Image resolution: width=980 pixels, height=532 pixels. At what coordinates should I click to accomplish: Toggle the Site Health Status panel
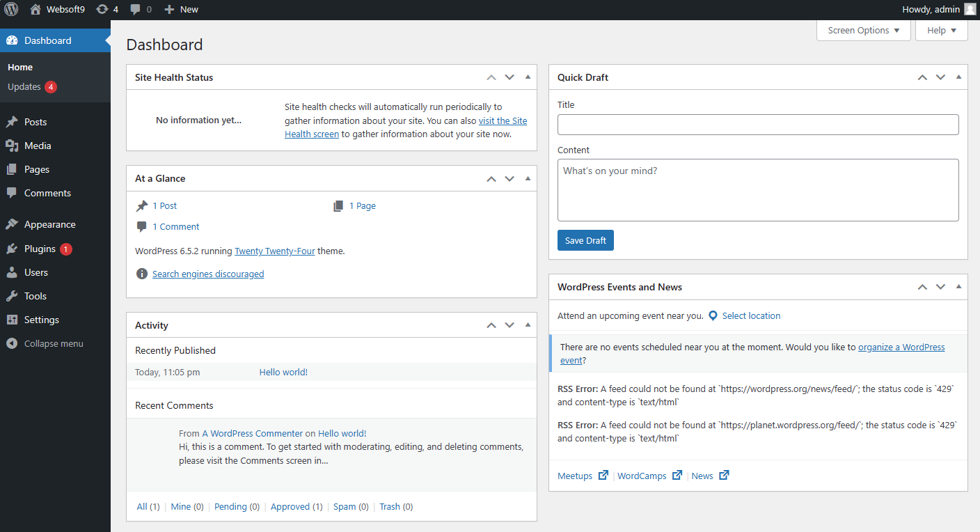click(528, 77)
